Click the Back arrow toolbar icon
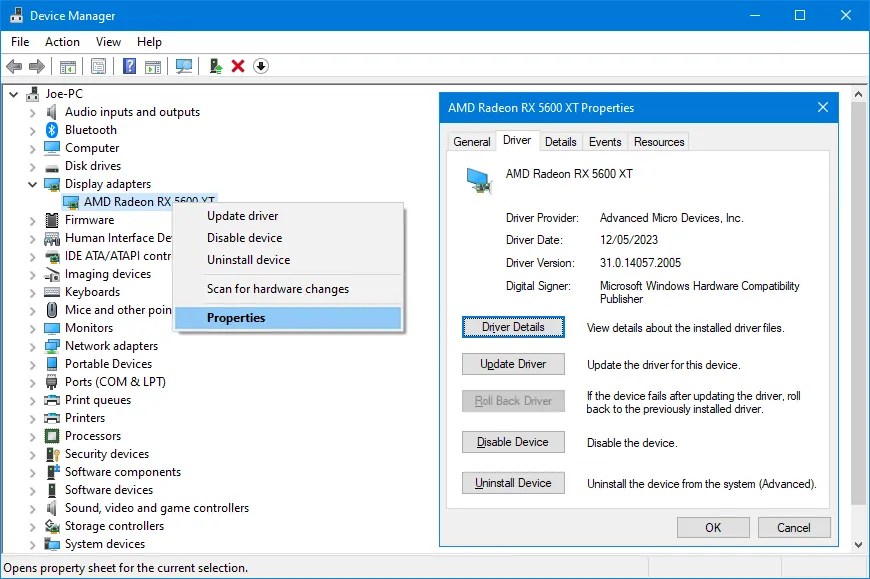Viewport: 870px width, 579px height. 14,67
